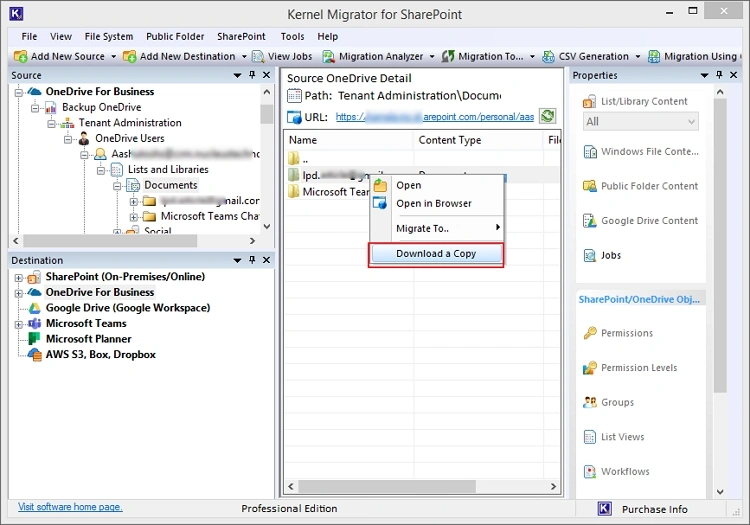Collapse the Backup OneDrive tree node
This screenshot has height=525, width=750.
(35, 108)
